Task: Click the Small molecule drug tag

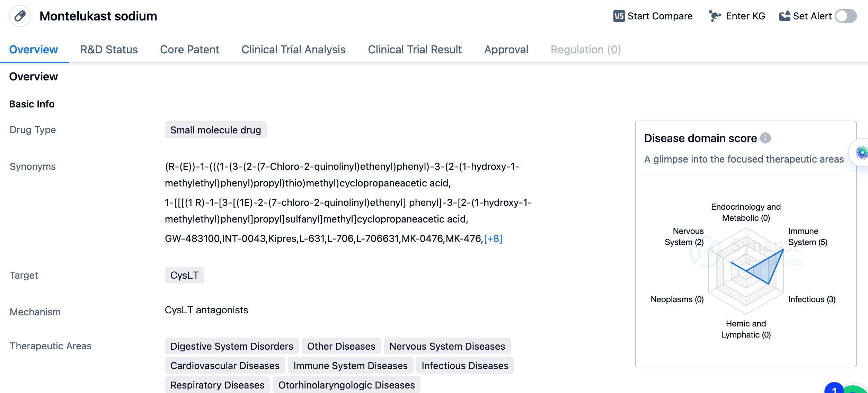Action: click(x=215, y=130)
